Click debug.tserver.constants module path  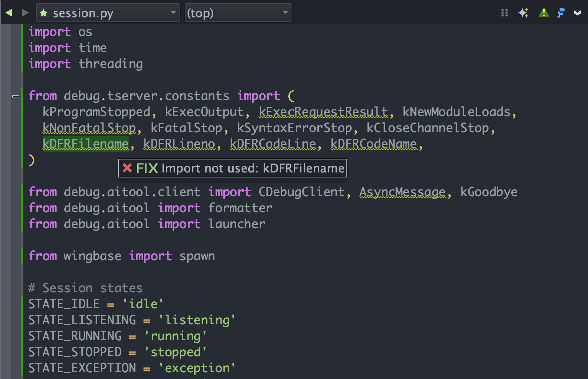tap(146, 96)
